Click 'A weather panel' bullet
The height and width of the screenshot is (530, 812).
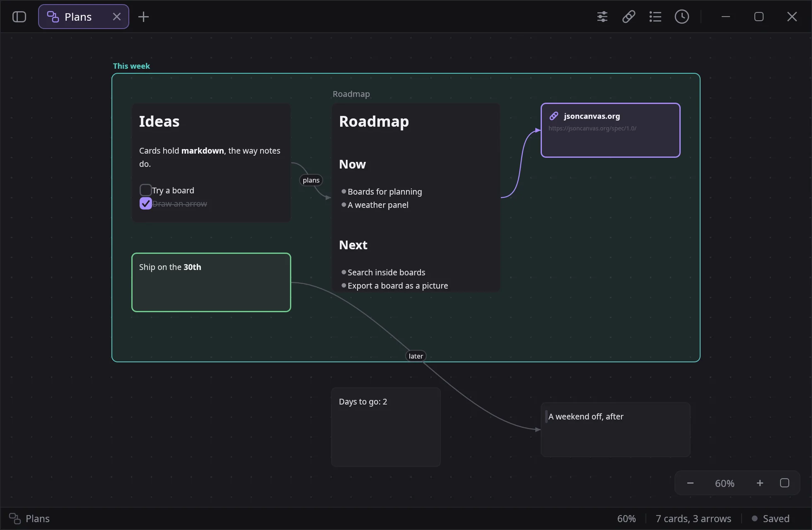click(x=378, y=205)
